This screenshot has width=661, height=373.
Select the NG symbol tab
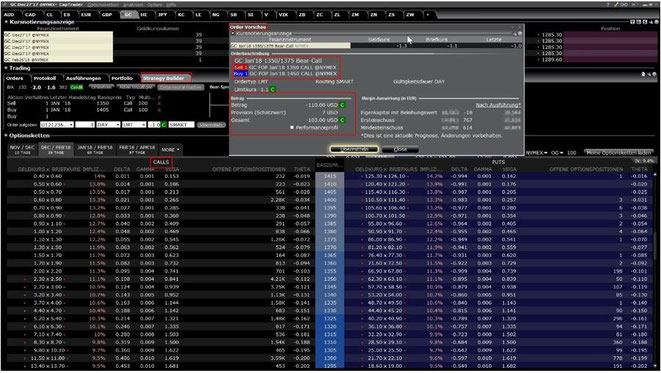(x=216, y=14)
